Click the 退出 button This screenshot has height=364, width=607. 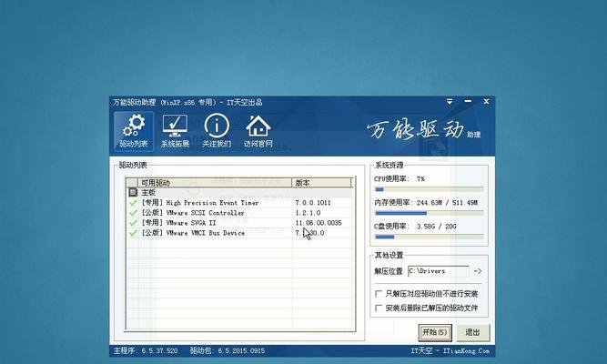tap(472, 332)
